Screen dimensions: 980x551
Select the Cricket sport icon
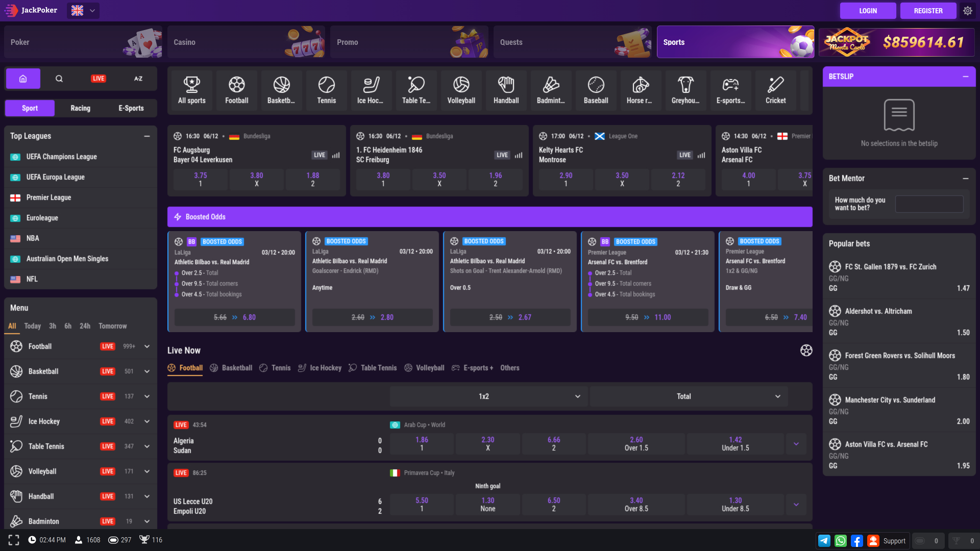point(775,90)
